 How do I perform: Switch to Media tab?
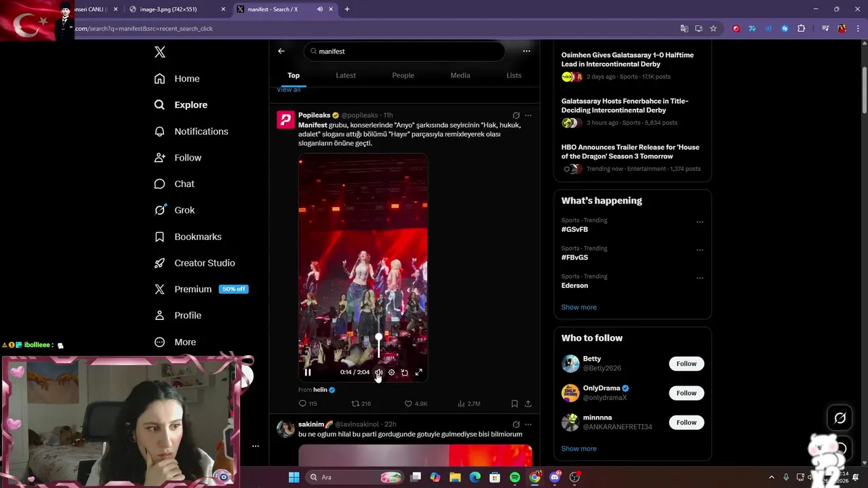pyautogui.click(x=460, y=75)
